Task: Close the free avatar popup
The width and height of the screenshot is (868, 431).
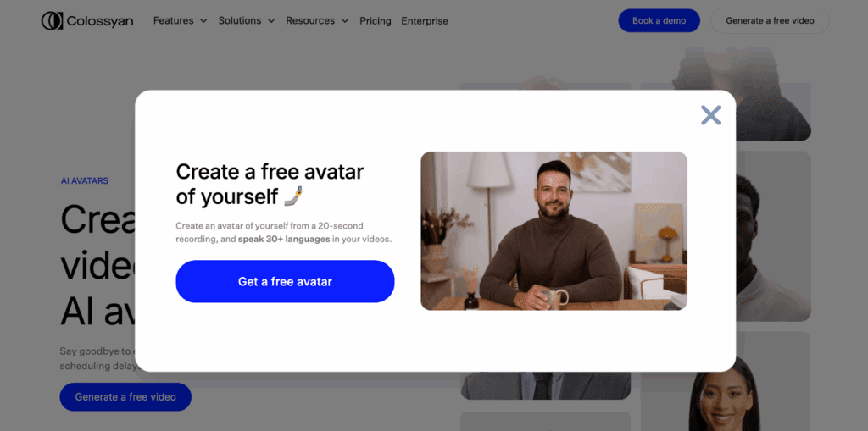Action: point(710,115)
